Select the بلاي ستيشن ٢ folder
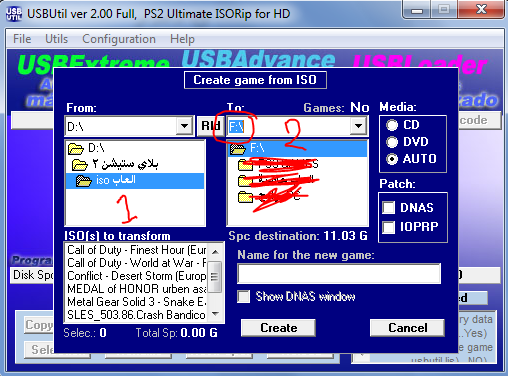Screen dimensions: 508x376 pyautogui.click(x=115, y=164)
